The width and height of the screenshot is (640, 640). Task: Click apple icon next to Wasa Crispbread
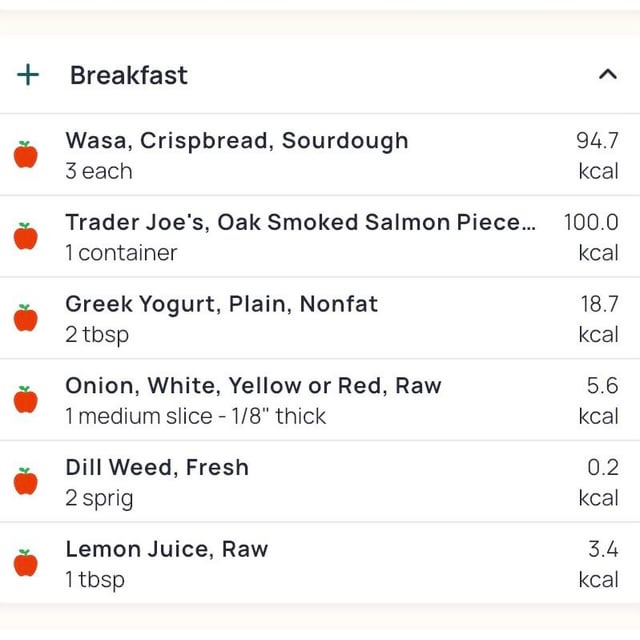26,155
